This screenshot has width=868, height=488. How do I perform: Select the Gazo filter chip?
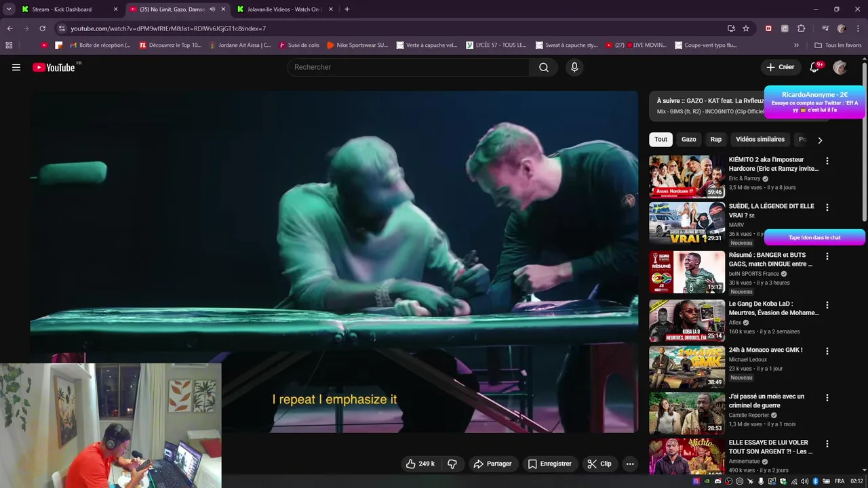pos(689,139)
